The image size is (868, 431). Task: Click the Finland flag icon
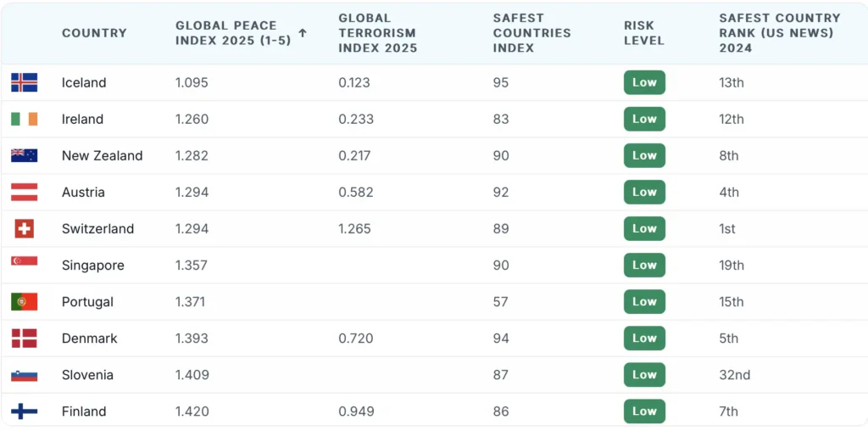(x=24, y=411)
